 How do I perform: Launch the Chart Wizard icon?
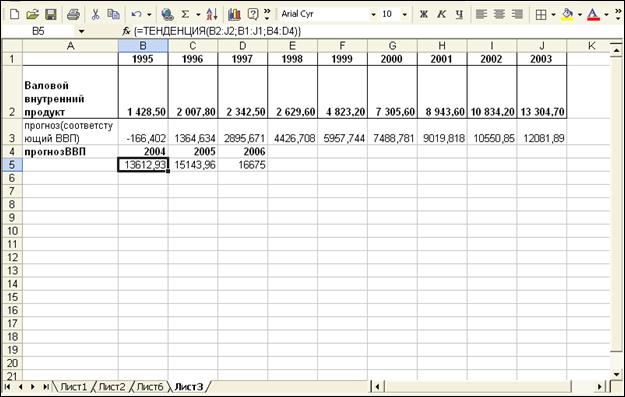(x=234, y=15)
